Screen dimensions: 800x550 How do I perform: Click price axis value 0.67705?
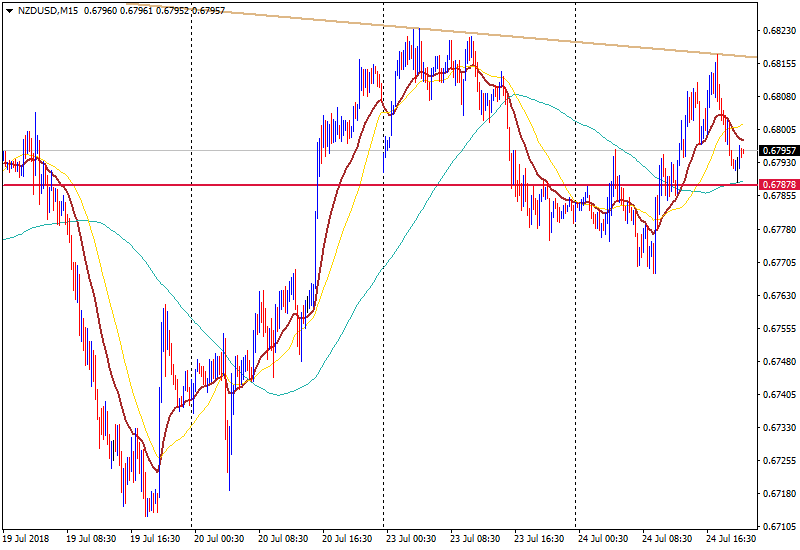(779, 263)
